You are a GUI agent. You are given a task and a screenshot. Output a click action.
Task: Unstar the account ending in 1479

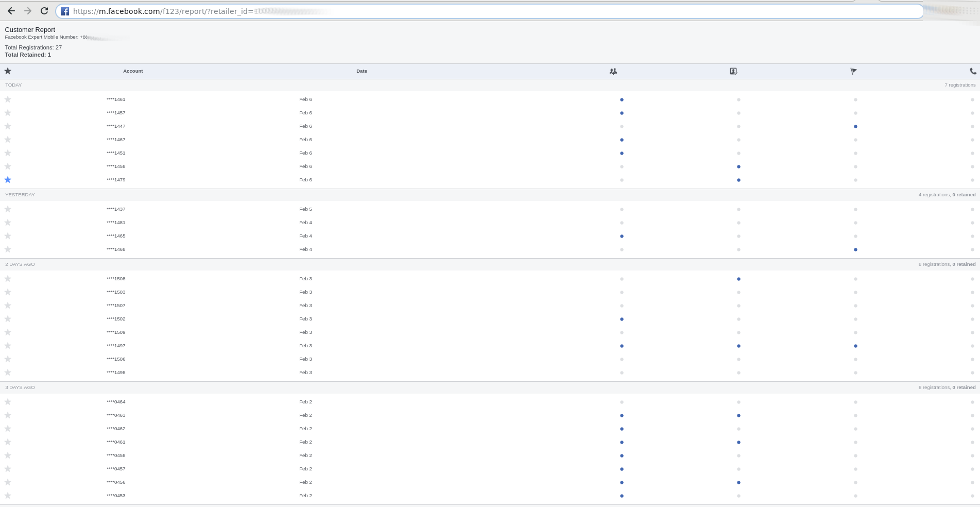[x=8, y=180]
